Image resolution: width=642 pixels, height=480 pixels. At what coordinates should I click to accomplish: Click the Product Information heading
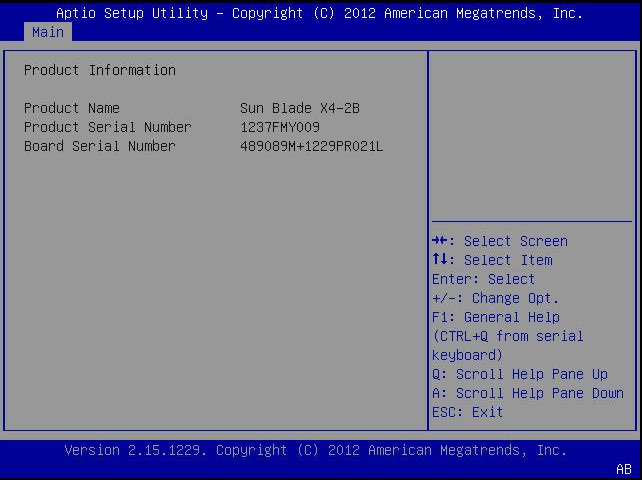point(99,70)
